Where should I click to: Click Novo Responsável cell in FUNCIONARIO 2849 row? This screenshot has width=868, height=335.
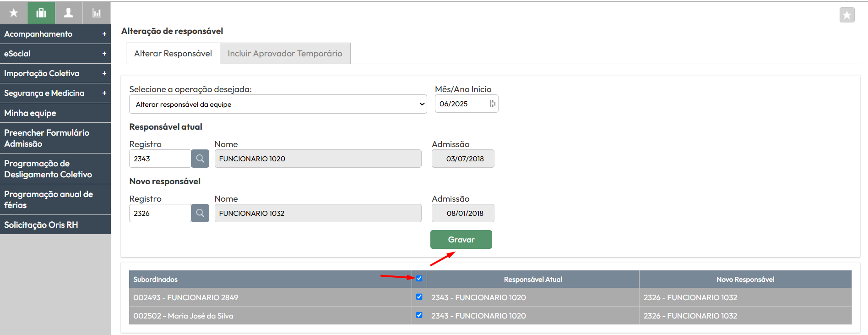[745, 297]
